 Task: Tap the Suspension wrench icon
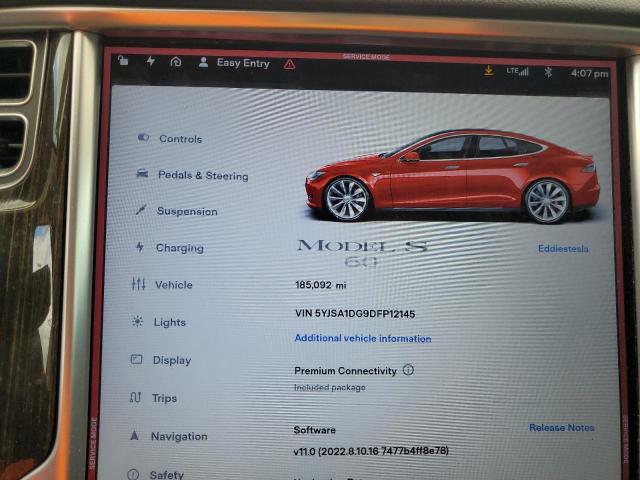click(141, 210)
